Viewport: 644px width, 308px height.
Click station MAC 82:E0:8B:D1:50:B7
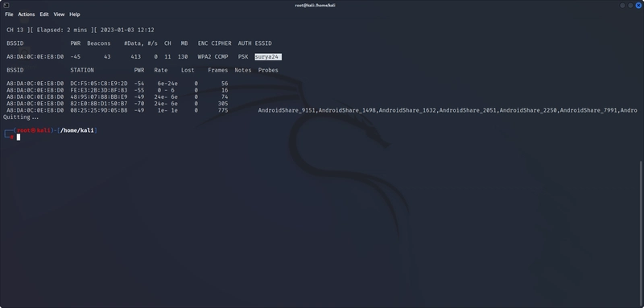[99, 104]
